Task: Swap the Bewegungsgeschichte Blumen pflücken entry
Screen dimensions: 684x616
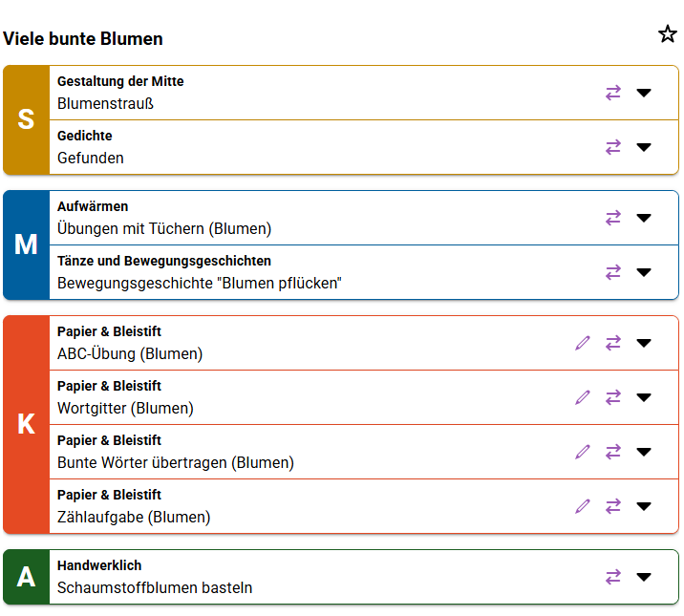Action: pos(613,272)
